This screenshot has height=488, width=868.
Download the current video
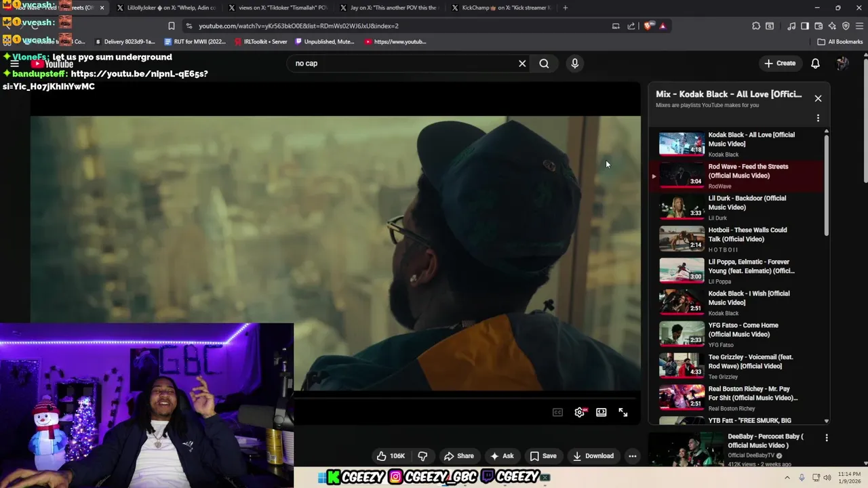click(x=593, y=456)
